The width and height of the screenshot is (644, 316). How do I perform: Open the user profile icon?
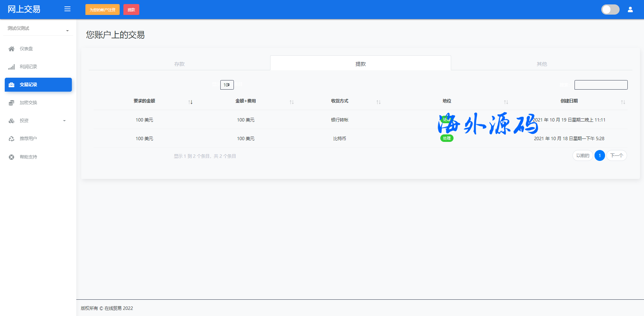(630, 10)
